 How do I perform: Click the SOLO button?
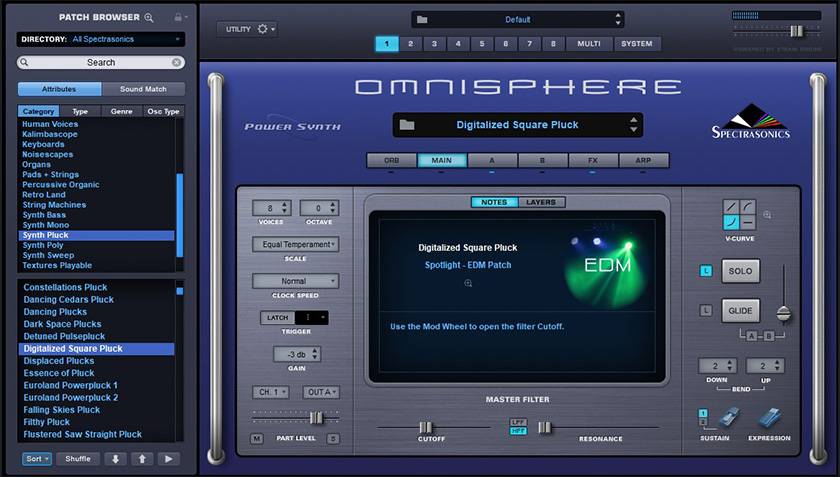pos(740,271)
